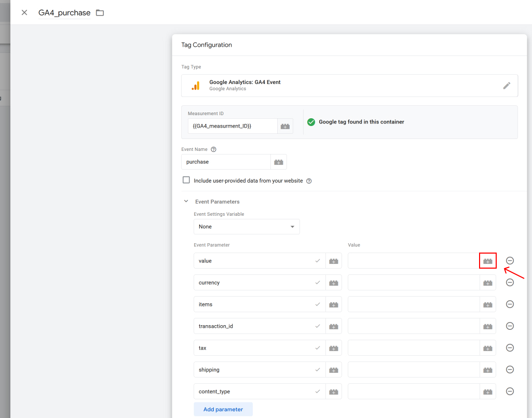Collapse the Event Parameters section
This screenshot has height=418, width=532.
186,201
